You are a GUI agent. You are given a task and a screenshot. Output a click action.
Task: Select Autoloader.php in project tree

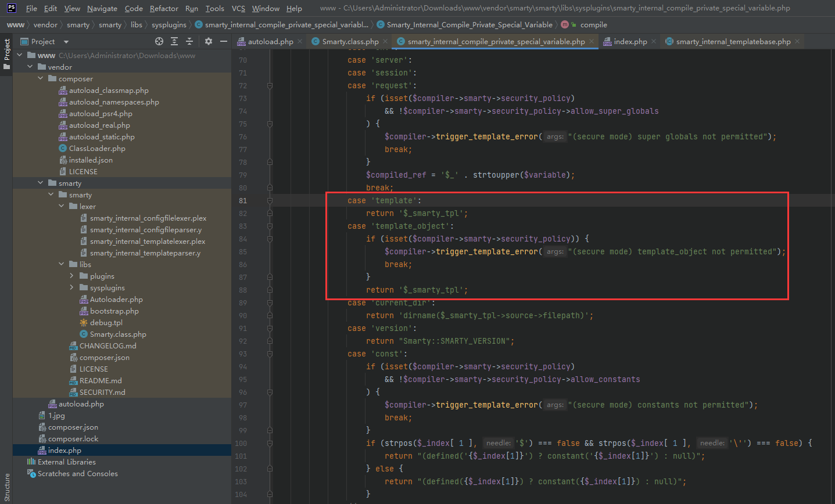pyautogui.click(x=116, y=299)
